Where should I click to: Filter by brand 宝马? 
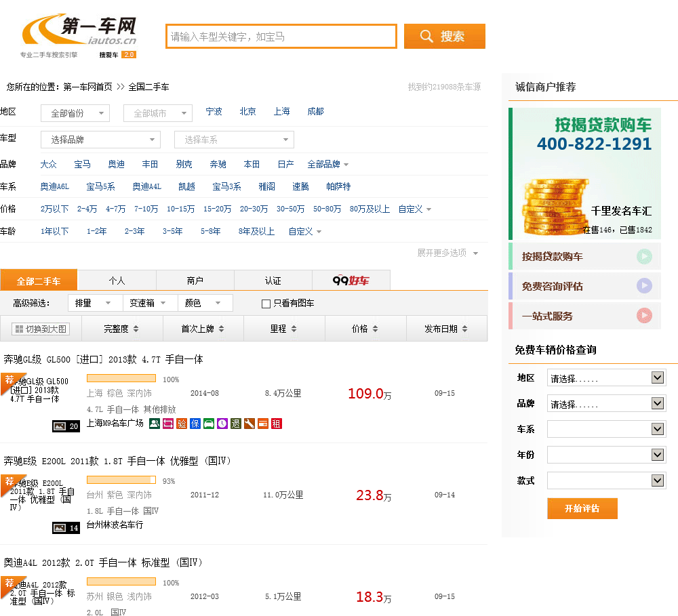click(x=82, y=164)
